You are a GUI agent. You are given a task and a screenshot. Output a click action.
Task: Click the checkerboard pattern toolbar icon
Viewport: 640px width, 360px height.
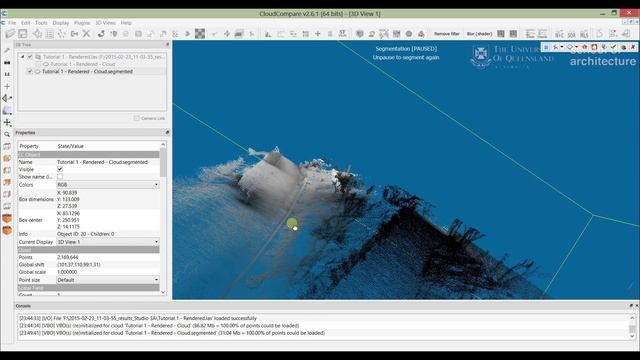pyautogui.click(x=200, y=34)
